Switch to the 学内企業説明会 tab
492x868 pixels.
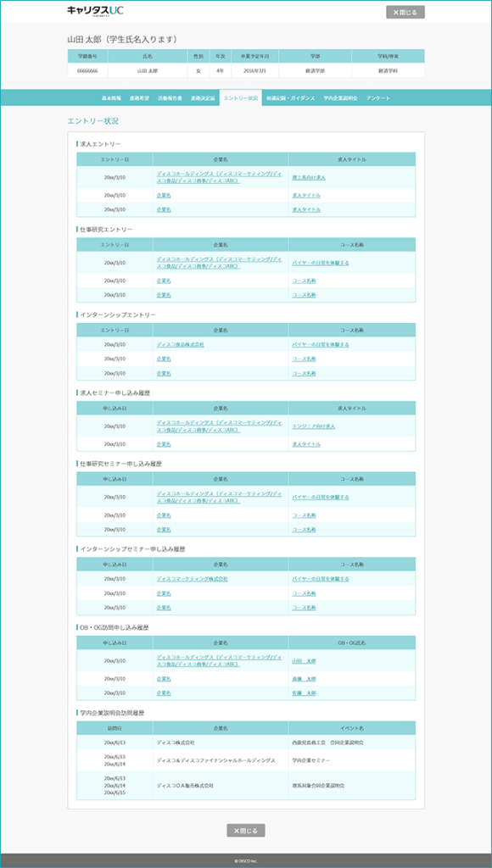[340, 98]
